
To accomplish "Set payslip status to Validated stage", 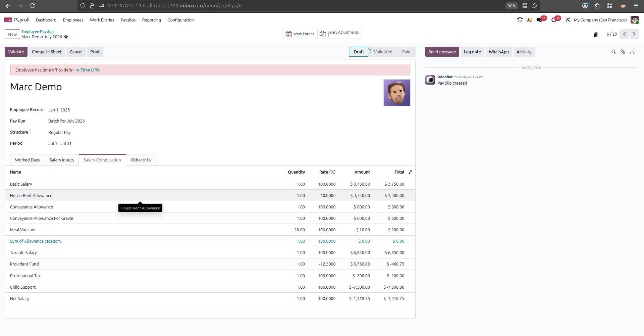I will tap(383, 52).
